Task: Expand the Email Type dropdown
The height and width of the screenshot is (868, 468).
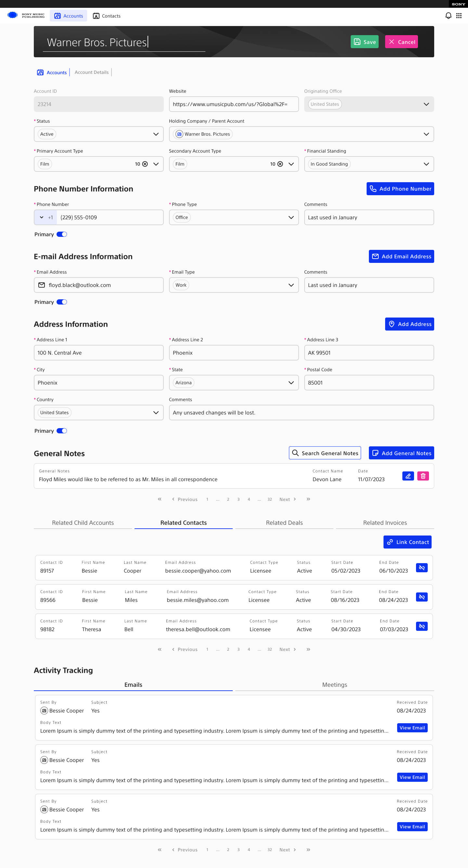Action: [x=291, y=285]
